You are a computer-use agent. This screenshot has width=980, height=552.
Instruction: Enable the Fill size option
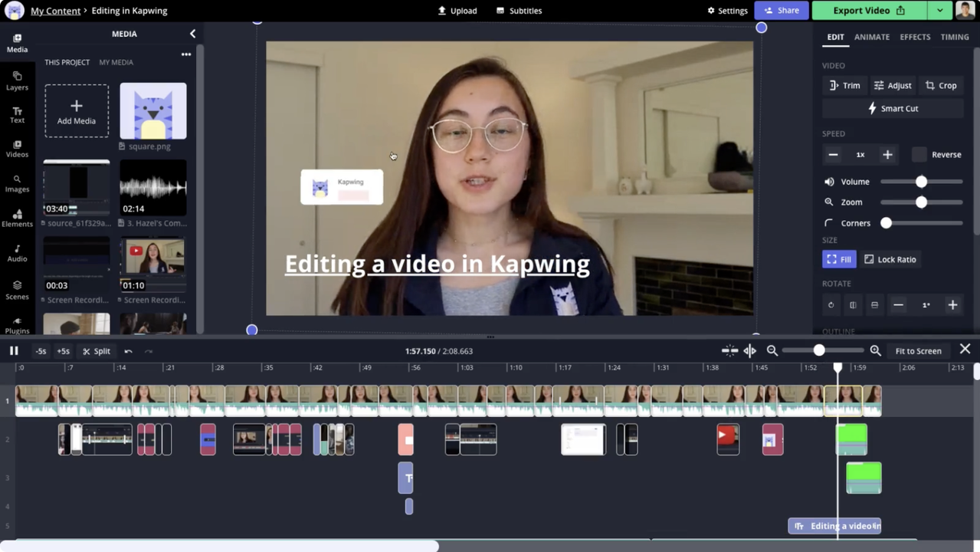click(839, 259)
